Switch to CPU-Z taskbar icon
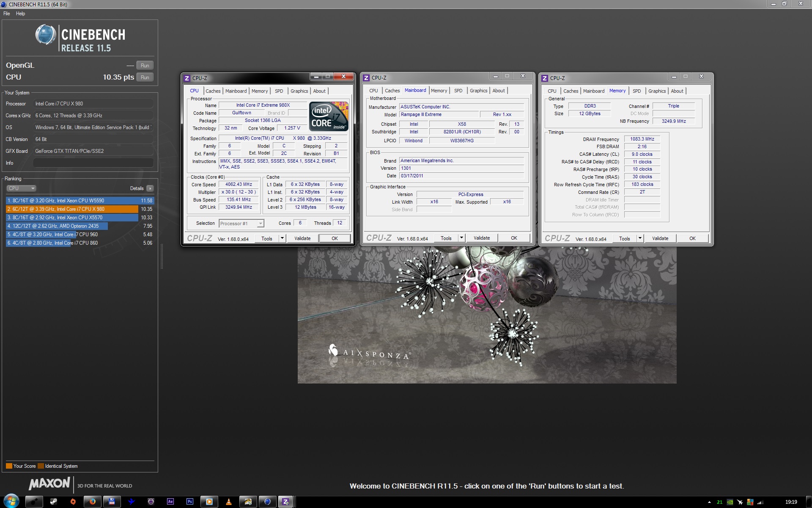812x508 pixels. point(286,502)
